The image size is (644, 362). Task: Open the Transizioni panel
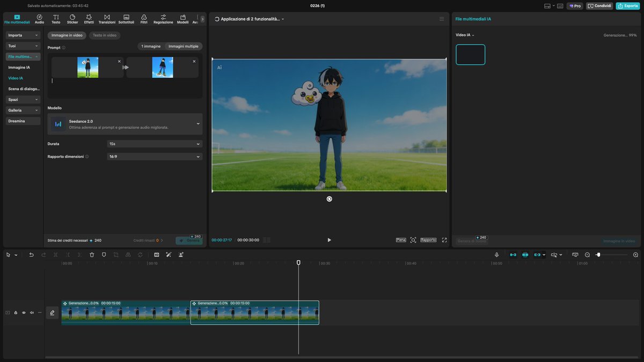point(107,19)
